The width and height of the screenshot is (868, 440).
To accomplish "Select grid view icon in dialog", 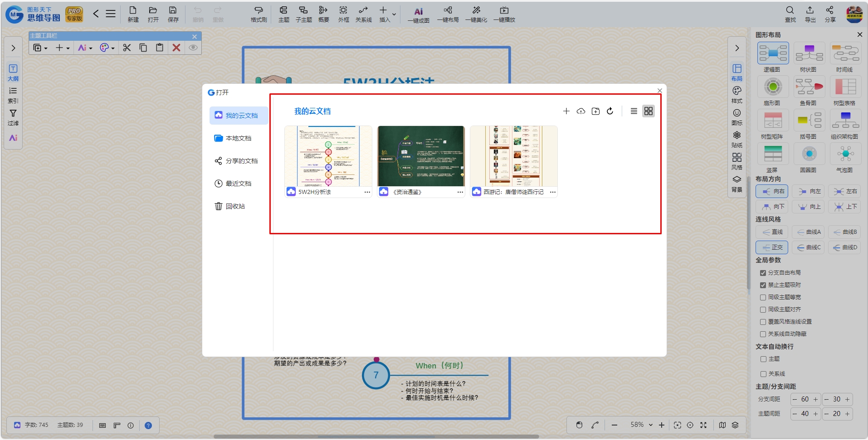I will click(649, 111).
